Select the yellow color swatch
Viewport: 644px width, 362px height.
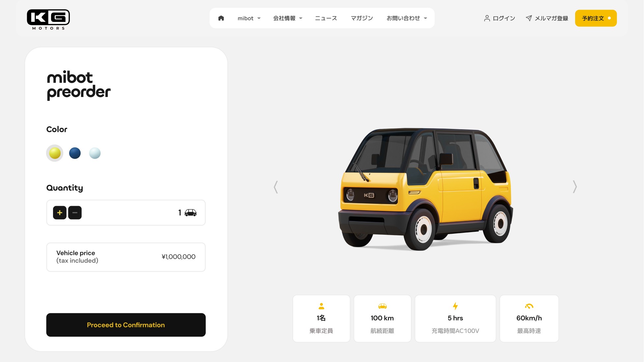pos(55,153)
